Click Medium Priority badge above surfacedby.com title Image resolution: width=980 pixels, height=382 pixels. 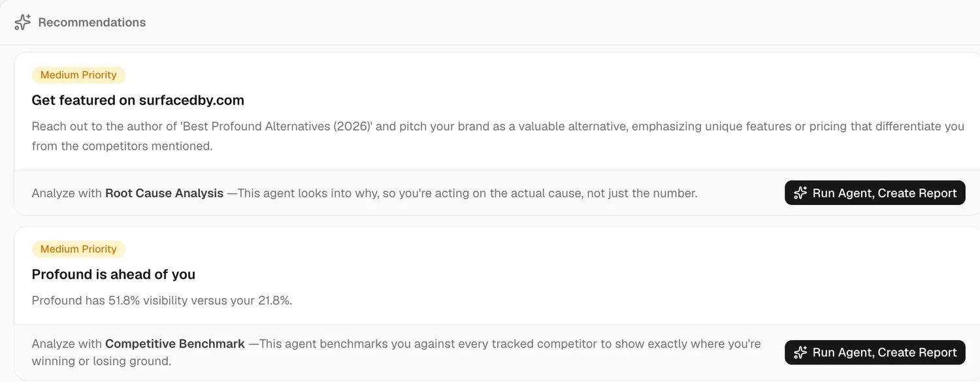78,75
